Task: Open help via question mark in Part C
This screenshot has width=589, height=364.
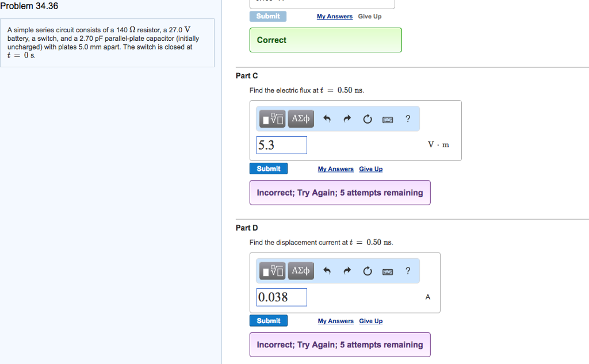Action: 408,119
